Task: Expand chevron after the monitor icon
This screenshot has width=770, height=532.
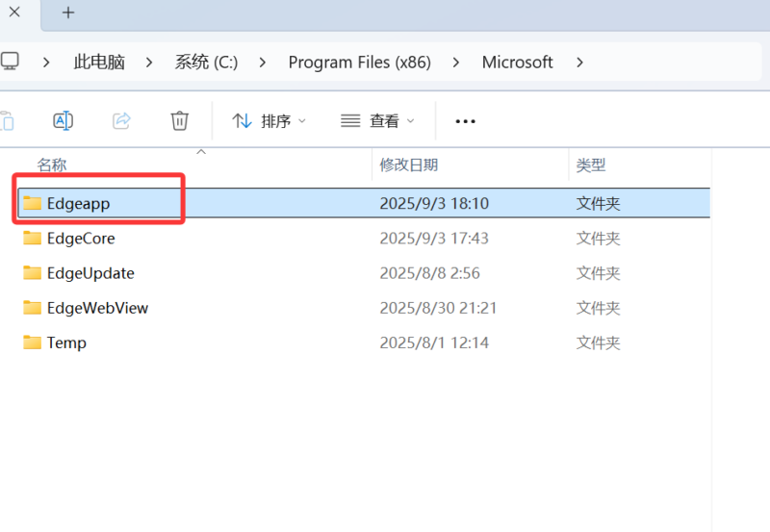Action: (x=46, y=63)
